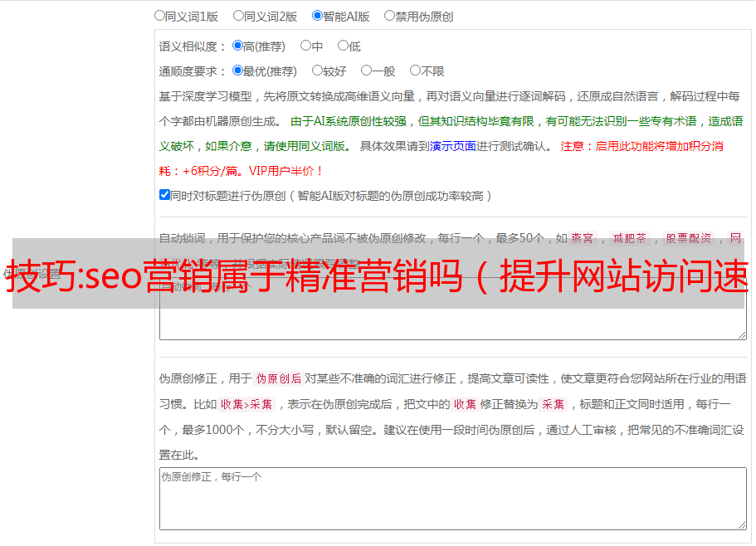The height and width of the screenshot is (546, 756).
Task: Select the 同义词1版 radio option
Action: click(159, 16)
